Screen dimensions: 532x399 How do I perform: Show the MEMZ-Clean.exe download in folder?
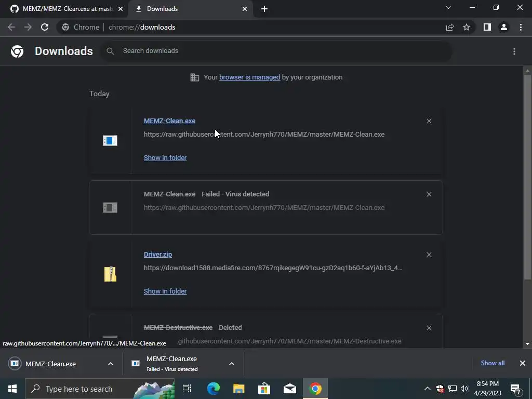(x=165, y=158)
